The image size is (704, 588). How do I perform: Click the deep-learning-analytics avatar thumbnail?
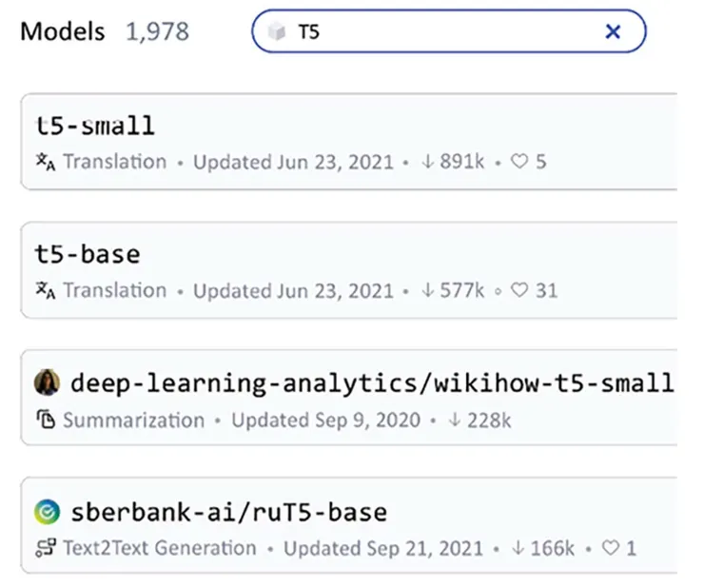47,383
